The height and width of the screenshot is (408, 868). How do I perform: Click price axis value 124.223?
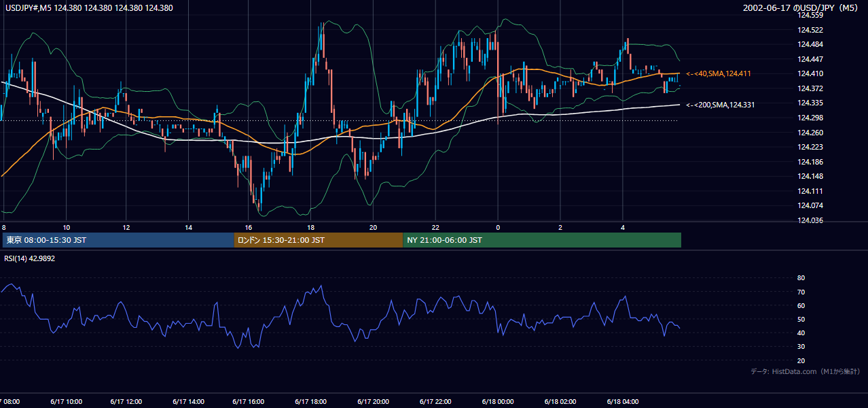(810, 147)
